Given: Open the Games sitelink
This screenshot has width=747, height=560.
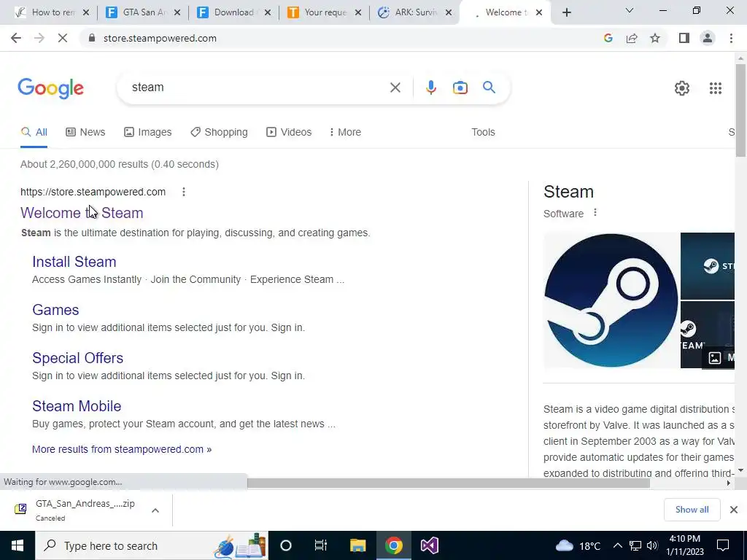Looking at the screenshot, I should click(55, 310).
